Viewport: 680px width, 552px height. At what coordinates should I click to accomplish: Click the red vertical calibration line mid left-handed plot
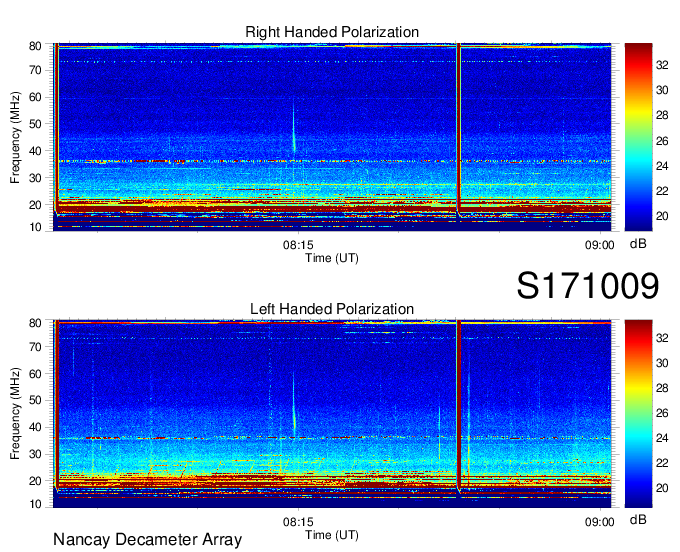point(458,405)
